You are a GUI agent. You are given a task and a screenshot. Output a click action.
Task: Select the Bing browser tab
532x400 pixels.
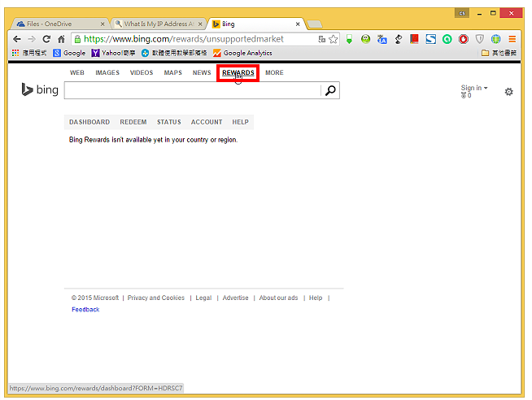(256, 24)
